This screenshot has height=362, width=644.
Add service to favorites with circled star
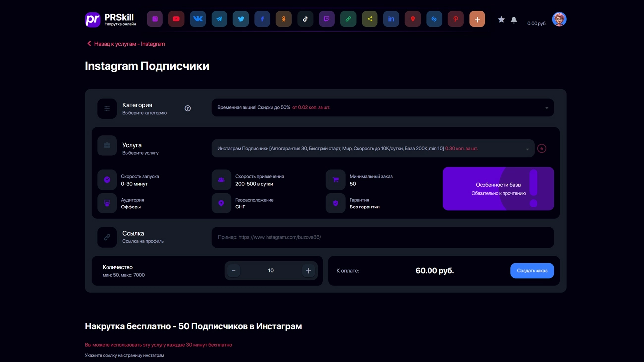[542, 149]
